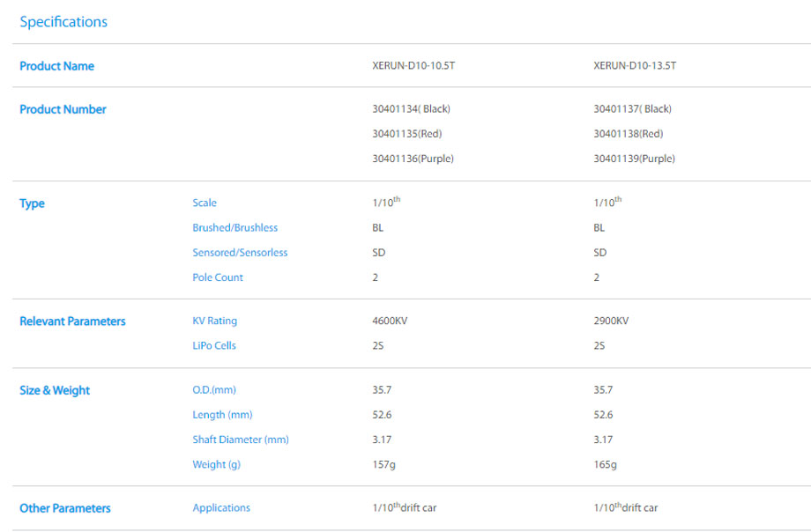This screenshot has width=811, height=532.
Task: Click the Product Number row label
Action: point(63,109)
